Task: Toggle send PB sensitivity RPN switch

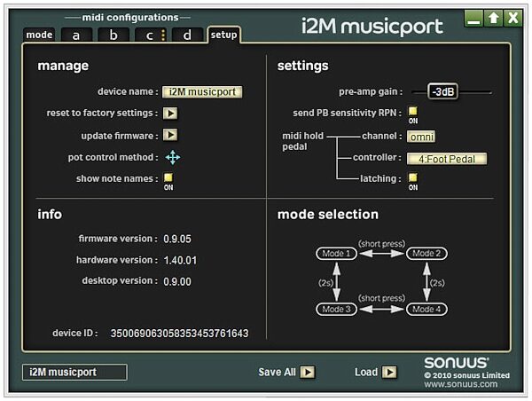Action: pos(413,111)
